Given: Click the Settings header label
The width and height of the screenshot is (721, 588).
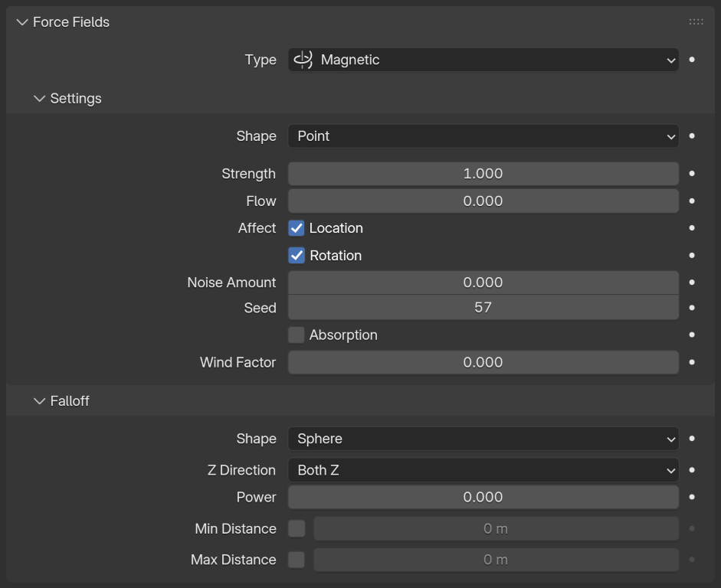Looking at the screenshot, I should (76, 98).
